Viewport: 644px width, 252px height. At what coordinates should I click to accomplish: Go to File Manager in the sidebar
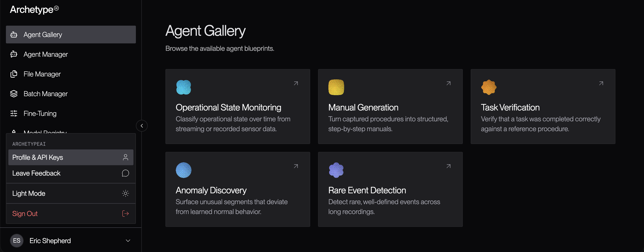coord(71,74)
